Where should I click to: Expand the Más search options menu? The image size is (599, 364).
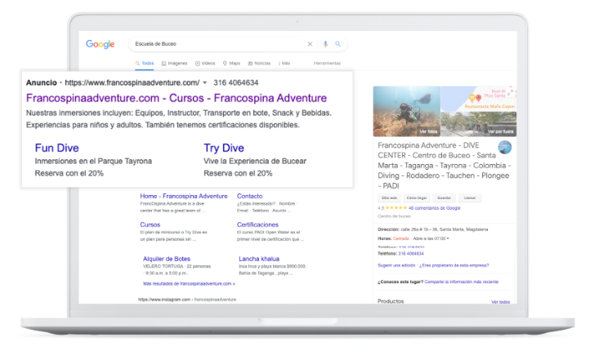[x=284, y=63]
